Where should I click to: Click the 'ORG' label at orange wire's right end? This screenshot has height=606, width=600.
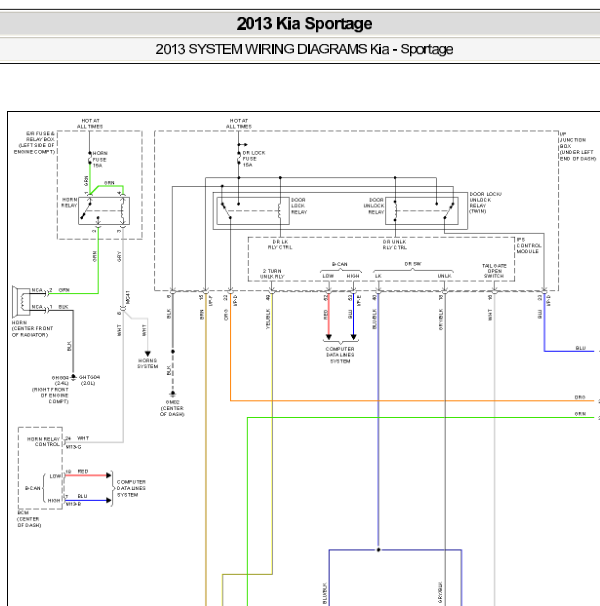coord(580,397)
